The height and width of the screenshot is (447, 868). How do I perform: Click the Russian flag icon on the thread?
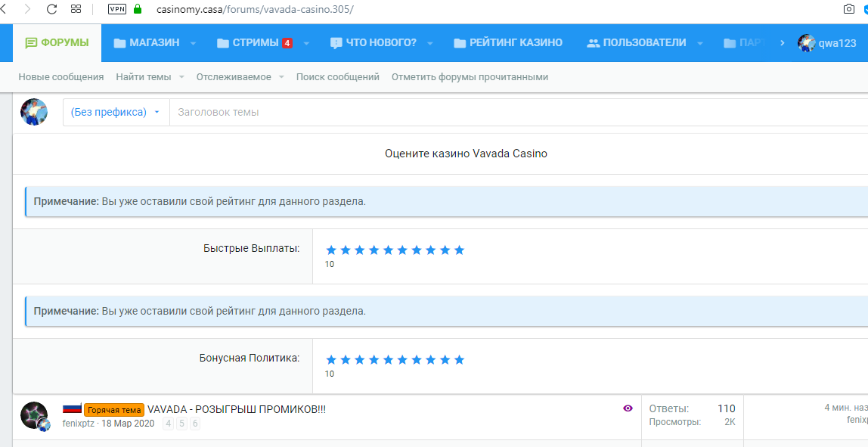[x=72, y=408]
